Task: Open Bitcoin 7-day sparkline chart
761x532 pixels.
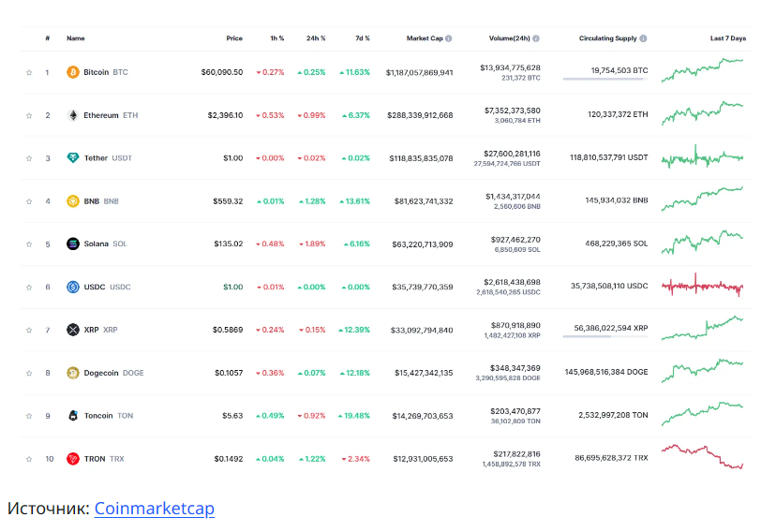Action: click(702, 70)
